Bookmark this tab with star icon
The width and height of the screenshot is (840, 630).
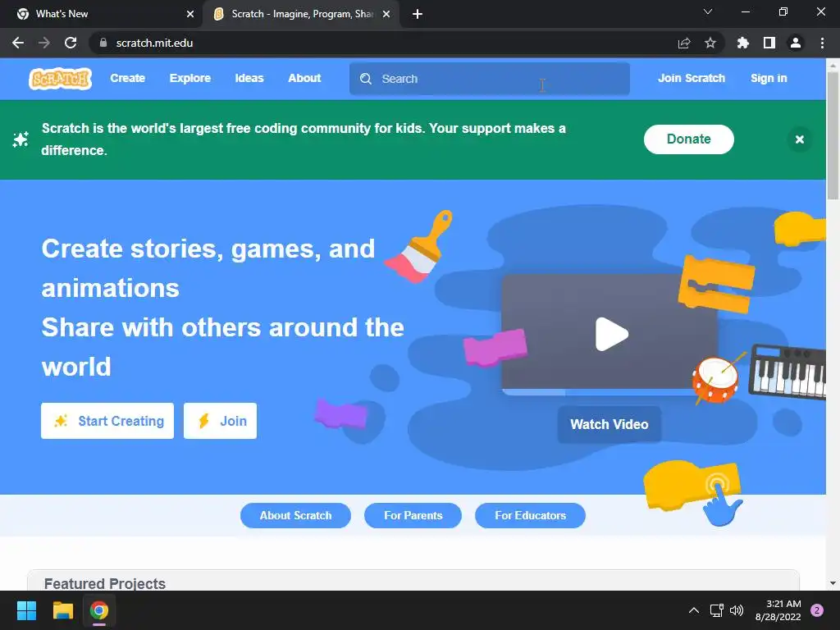[710, 43]
